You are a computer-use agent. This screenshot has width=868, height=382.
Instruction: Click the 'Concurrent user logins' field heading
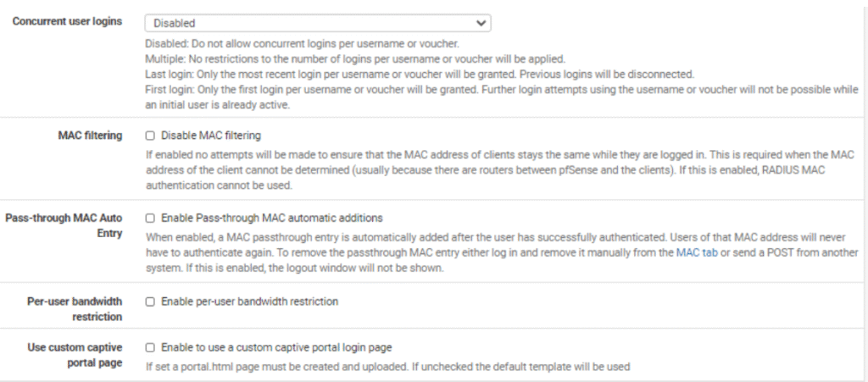67,20
